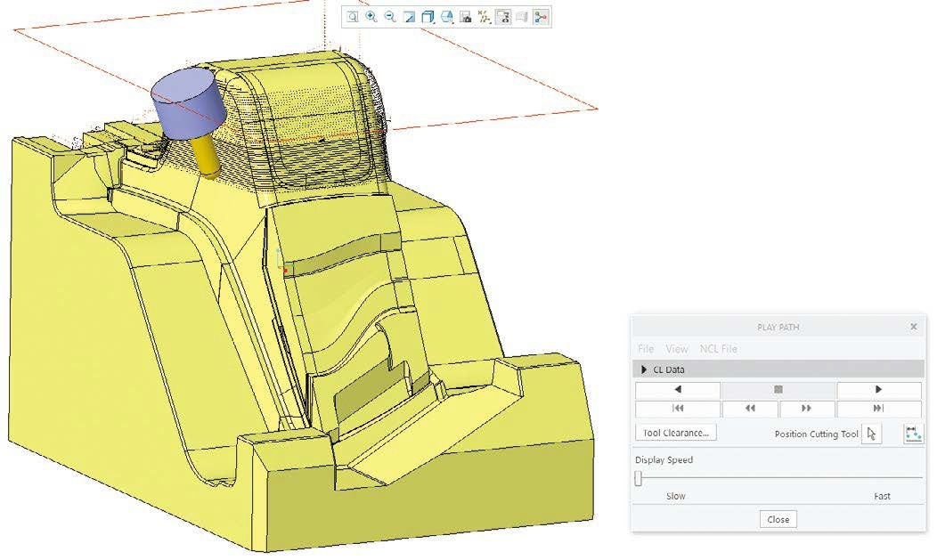Click the Zoom In magnifier icon
The width and height of the screenshot is (937, 560).
pyautogui.click(x=371, y=17)
